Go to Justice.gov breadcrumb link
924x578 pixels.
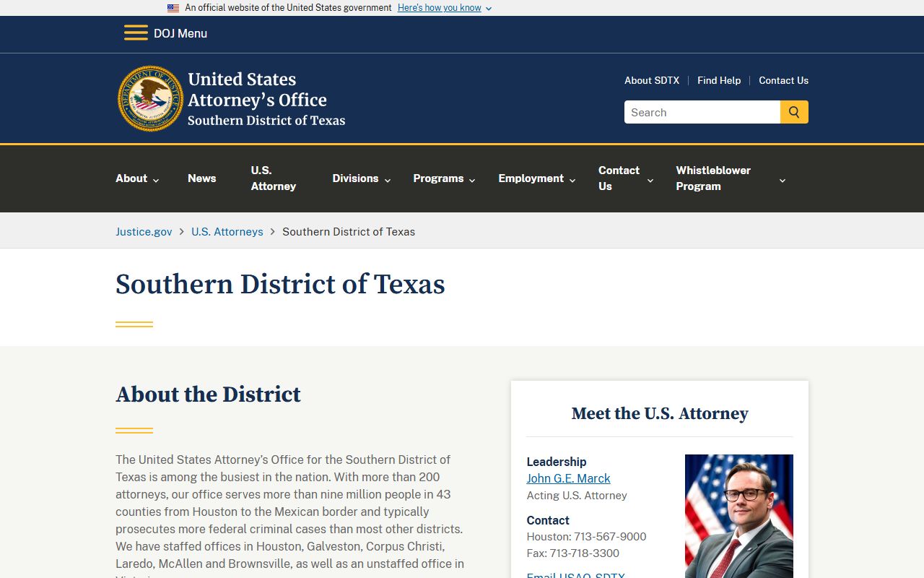[144, 232]
